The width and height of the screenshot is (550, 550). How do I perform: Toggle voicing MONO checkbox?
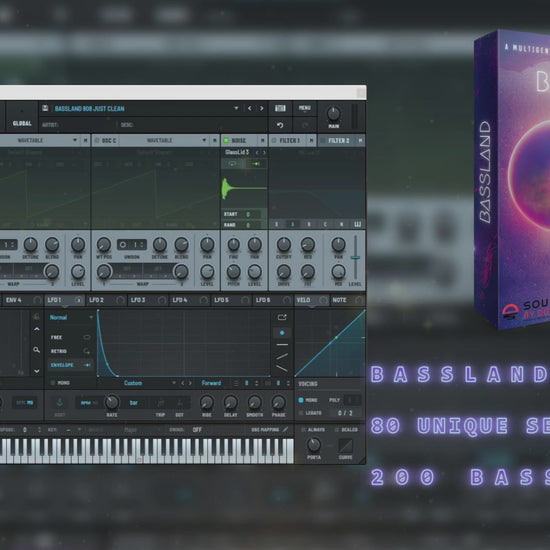[x=301, y=400]
